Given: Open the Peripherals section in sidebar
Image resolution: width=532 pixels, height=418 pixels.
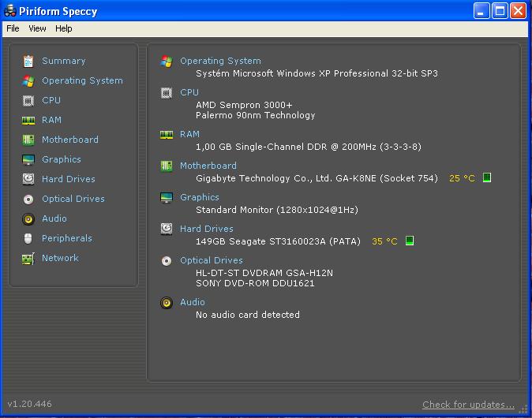Looking at the screenshot, I should [x=67, y=238].
